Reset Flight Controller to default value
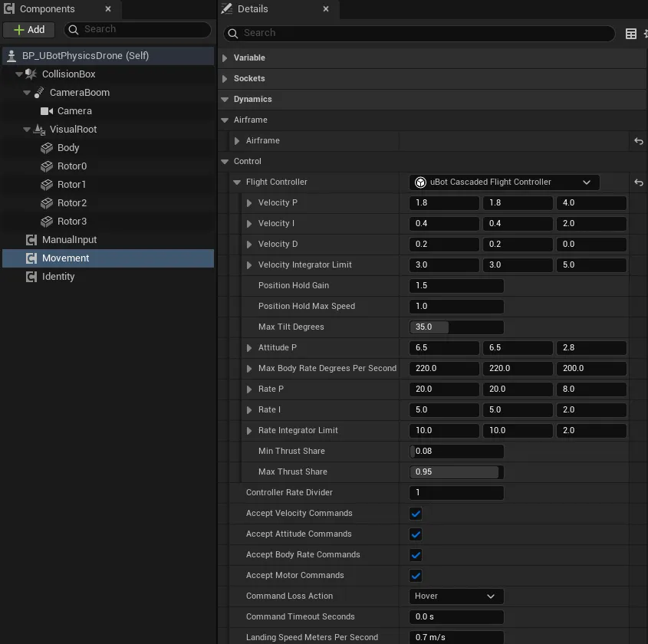648x644 pixels. point(639,182)
